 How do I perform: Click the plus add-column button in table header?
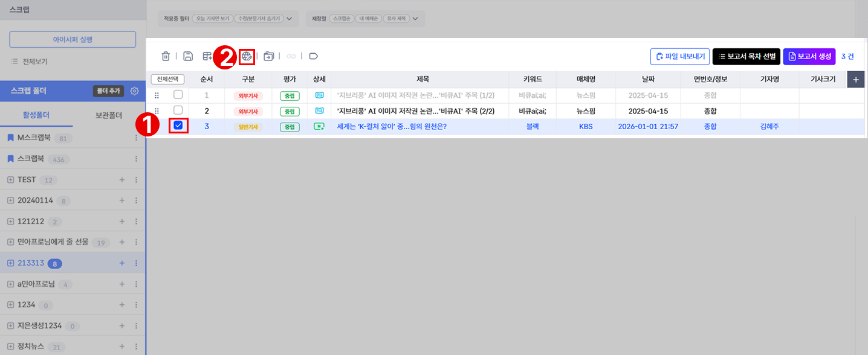tap(855, 79)
